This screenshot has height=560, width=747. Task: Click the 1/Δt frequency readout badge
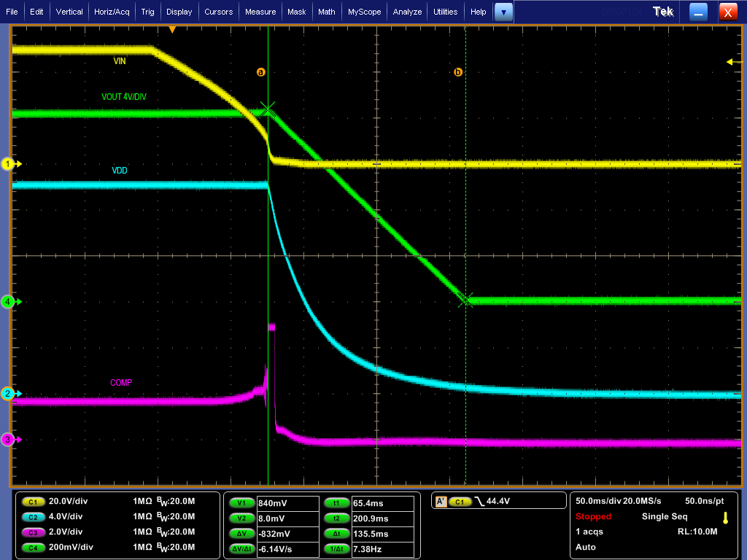pos(336,548)
